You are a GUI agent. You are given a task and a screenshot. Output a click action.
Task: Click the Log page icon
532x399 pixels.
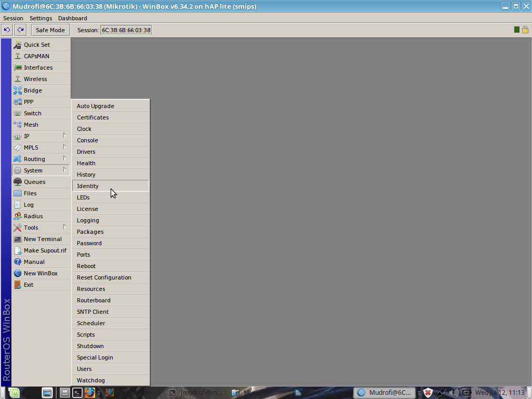[x=17, y=205]
